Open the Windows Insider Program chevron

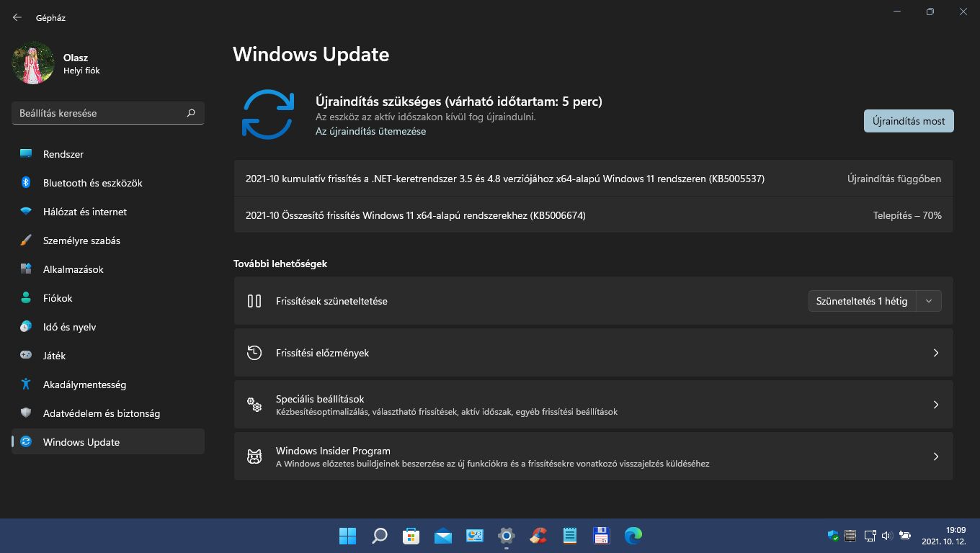tap(936, 457)
